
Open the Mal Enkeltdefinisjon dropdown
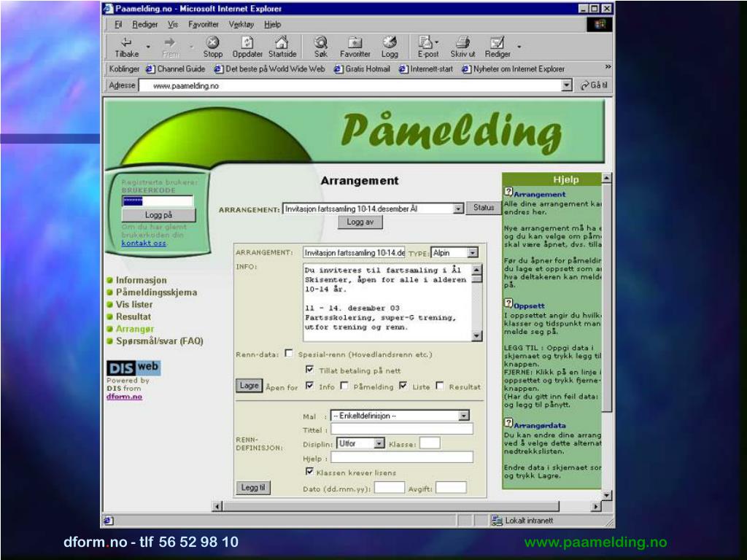463,416
